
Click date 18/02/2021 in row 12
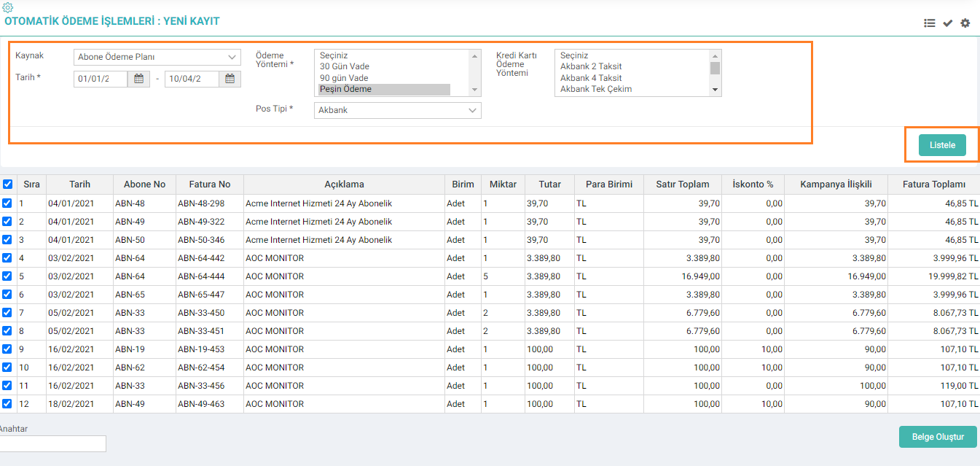point(71,404)
